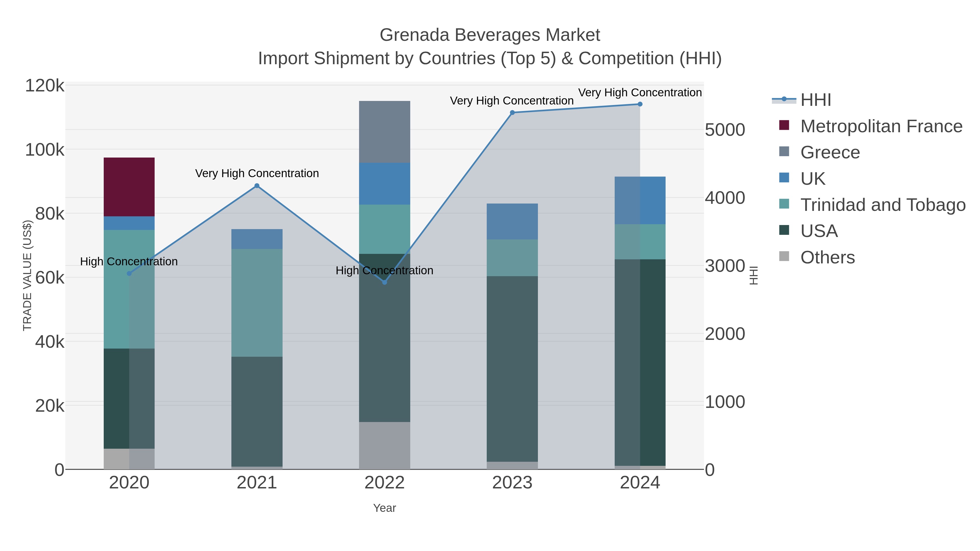This screenshot has height=551, width=980.
Task: Click the rotated HHI axis title
Action: click(753, 276)
